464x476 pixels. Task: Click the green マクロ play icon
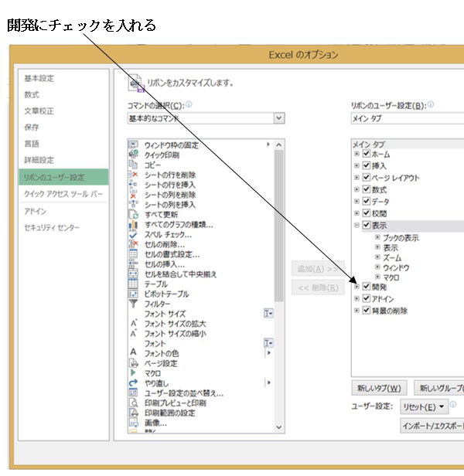tap(133, 372)
